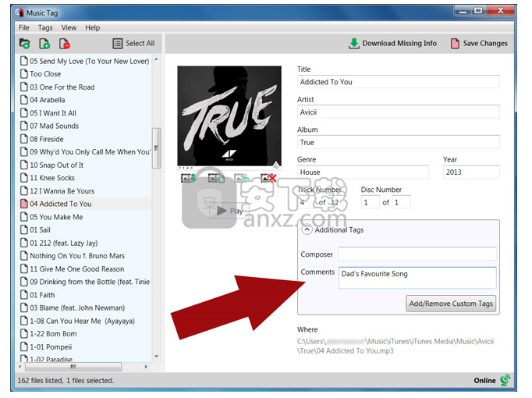Click the download artwork icon
The width and height of the screenshot is (532, 398).
[x=189, y=178]
